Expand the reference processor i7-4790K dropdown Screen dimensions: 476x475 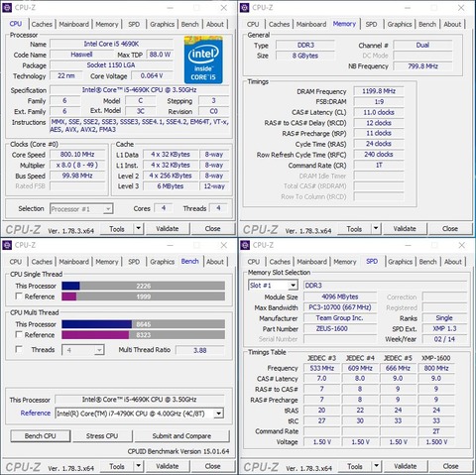[x=218, y=414]
